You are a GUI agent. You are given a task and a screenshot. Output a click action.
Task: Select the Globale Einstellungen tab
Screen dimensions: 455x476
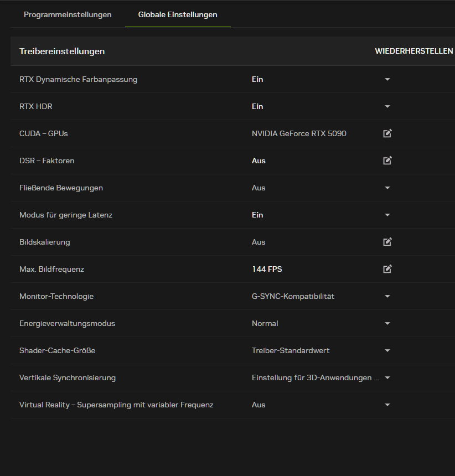[x=178, y=14]
